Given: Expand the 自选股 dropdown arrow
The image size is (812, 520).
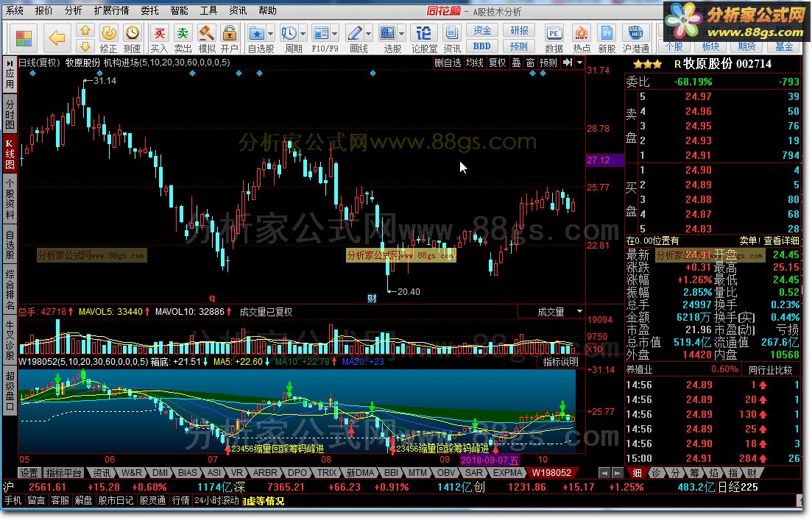Looking at the screenshot, I should point(270,34).
